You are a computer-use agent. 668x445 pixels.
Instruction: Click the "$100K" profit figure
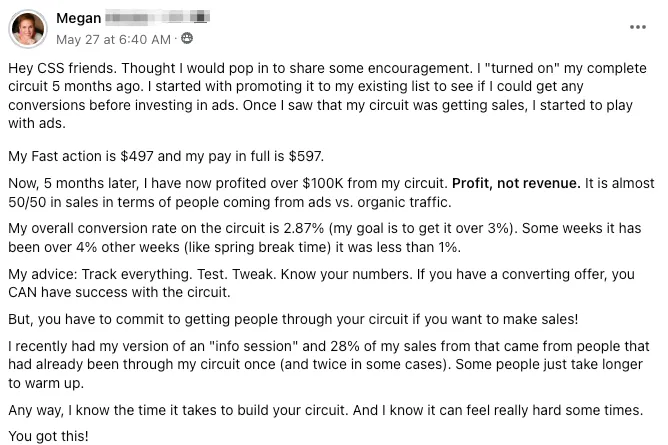click(322, 183)
